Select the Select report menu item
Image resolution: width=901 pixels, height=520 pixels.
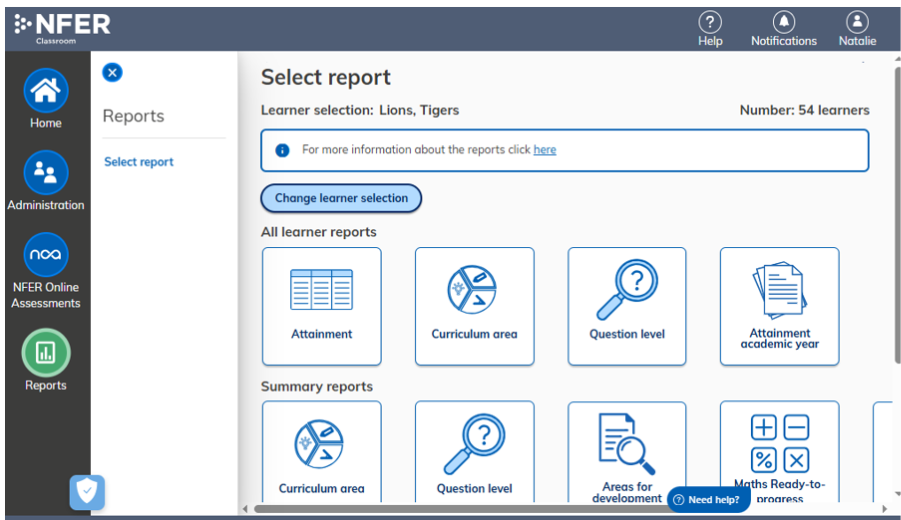[x=138, y=162]
